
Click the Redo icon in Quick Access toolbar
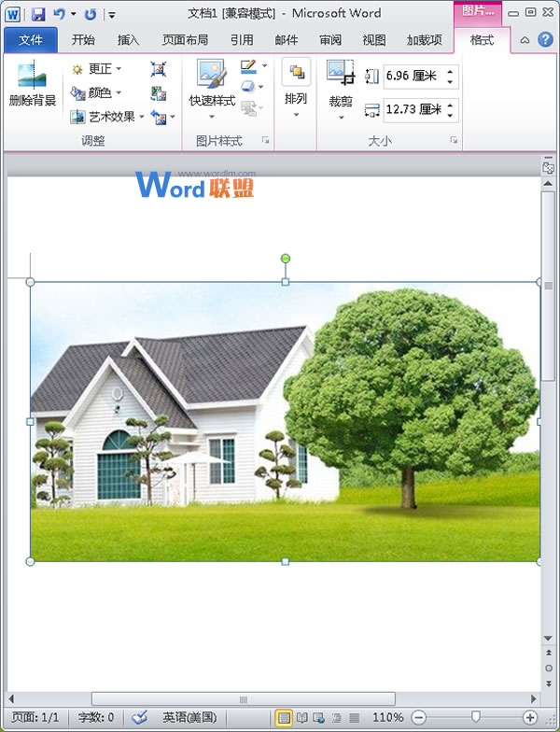(90, 15)
